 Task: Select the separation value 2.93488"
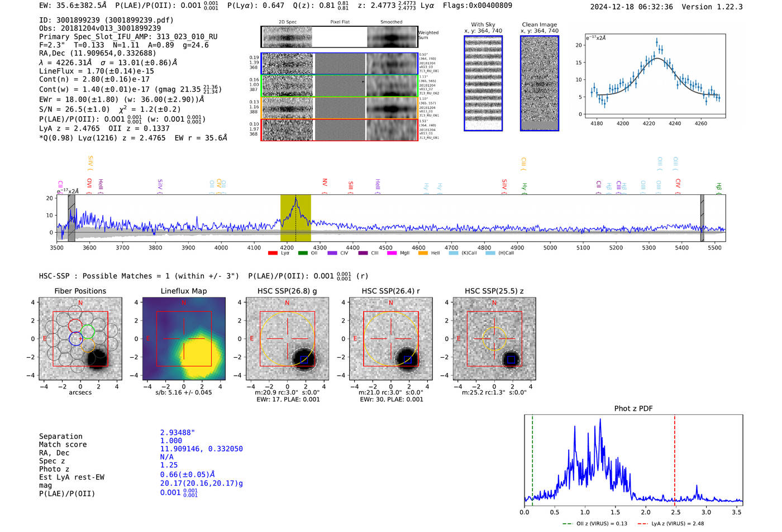178,433
